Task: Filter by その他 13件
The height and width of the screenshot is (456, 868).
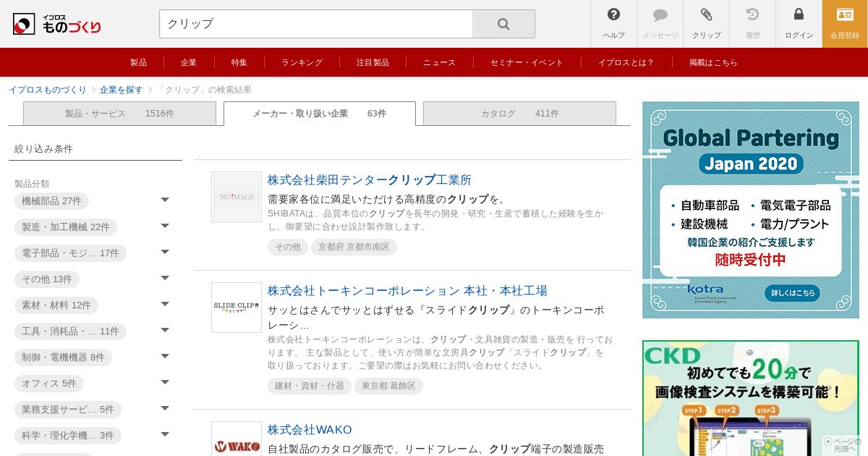Action: click(47, 279)
